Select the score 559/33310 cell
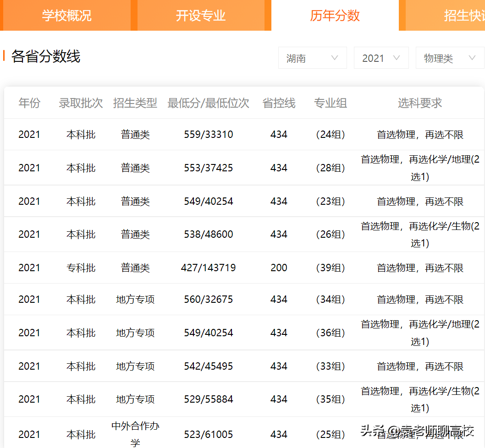This screenshot has width=485, height=448. pos(208,134)
